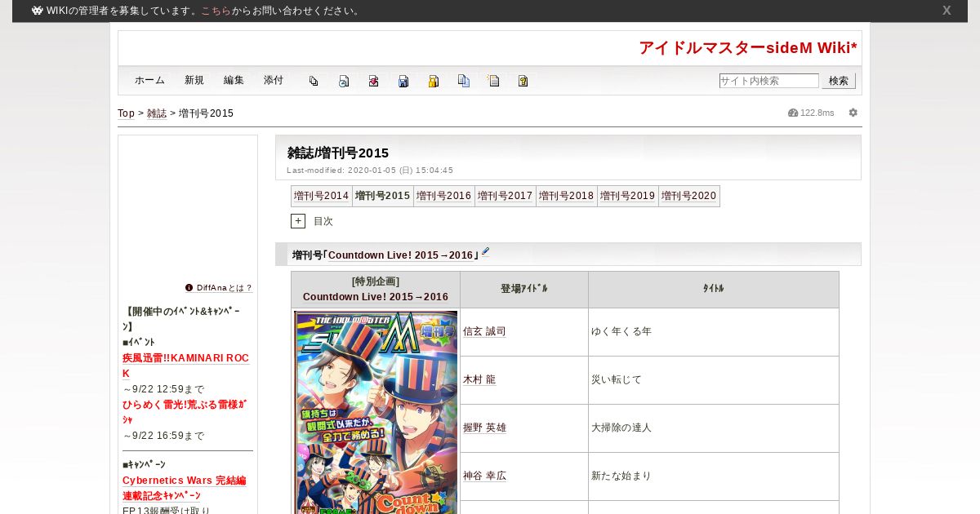Open the 添付 menu item
Image resolution: width=980 pixels, height=514 pixels.
[274, 80]
